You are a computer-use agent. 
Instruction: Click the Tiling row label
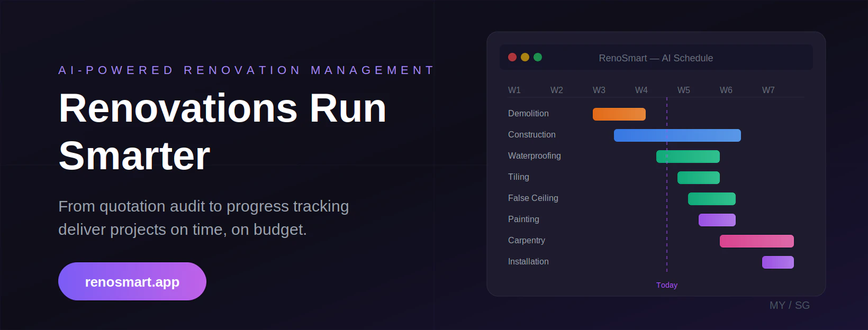point(519,177)
